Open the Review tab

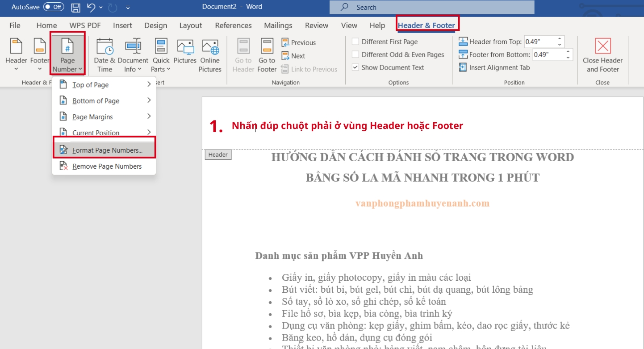pos(317,25)
